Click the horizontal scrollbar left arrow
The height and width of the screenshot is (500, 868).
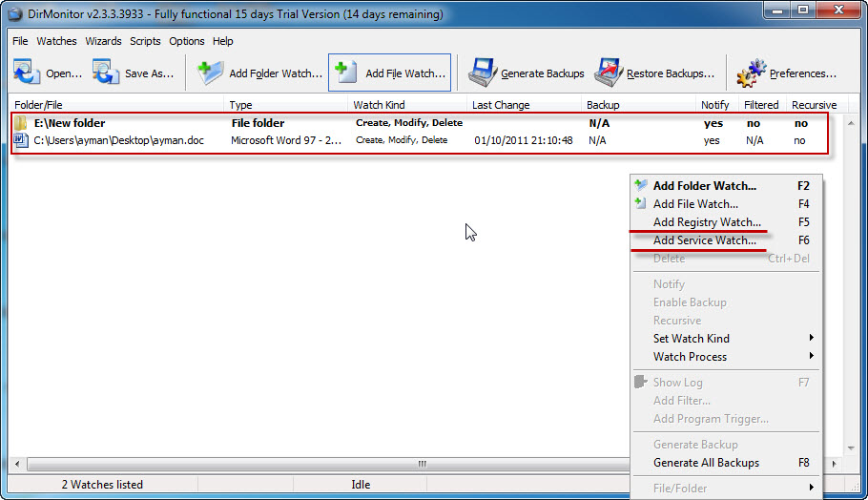tap(17, 464)
